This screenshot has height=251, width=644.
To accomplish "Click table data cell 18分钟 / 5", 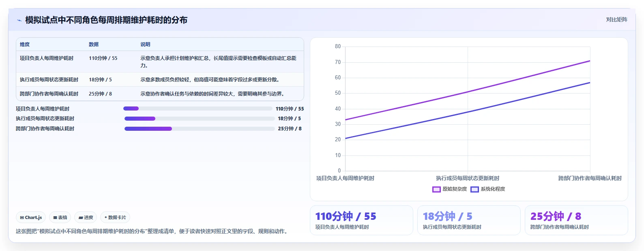I will 100,80.
